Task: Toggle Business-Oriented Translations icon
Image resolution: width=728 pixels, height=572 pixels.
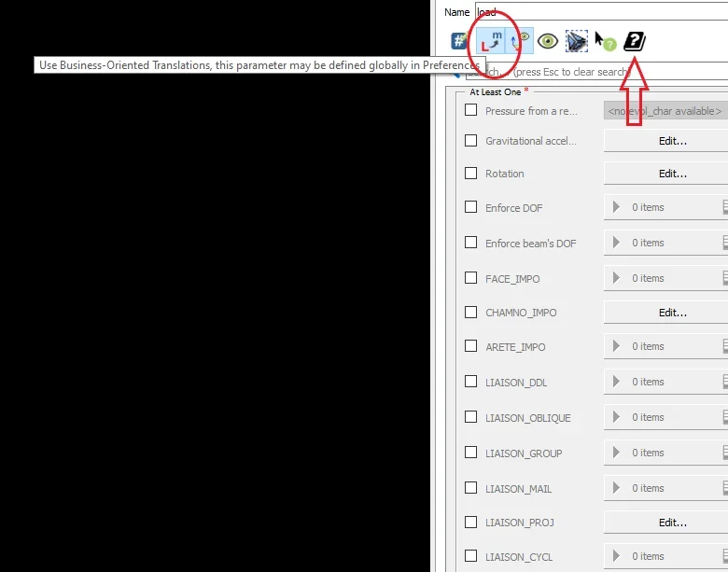Action: coord(491,41)
